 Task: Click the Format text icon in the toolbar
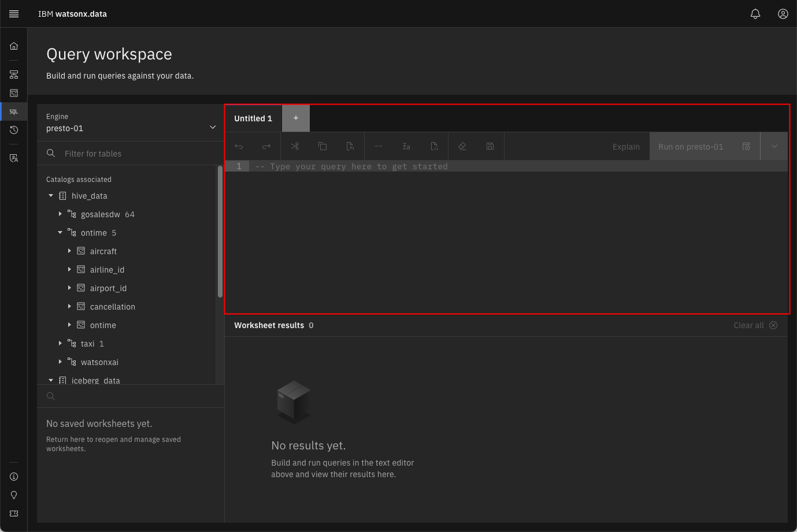click(406, 147)
